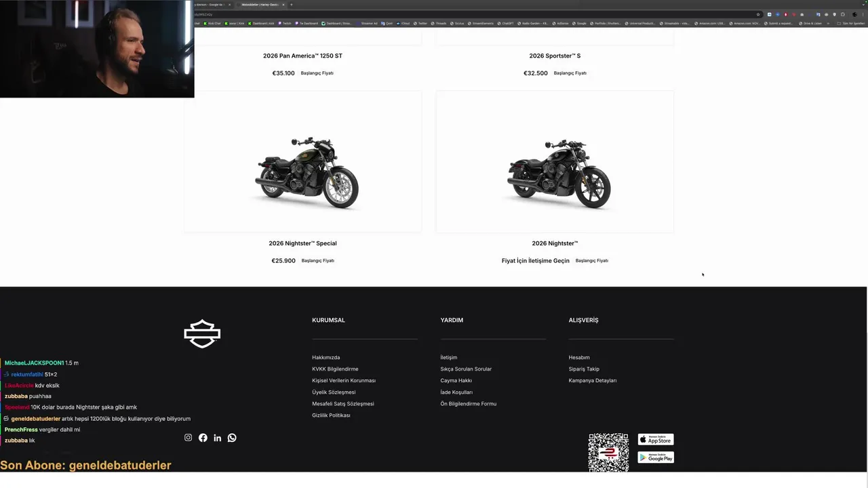Open the Oculus bookmark
This screenshot has width=868, height=488.
(457, 23)
